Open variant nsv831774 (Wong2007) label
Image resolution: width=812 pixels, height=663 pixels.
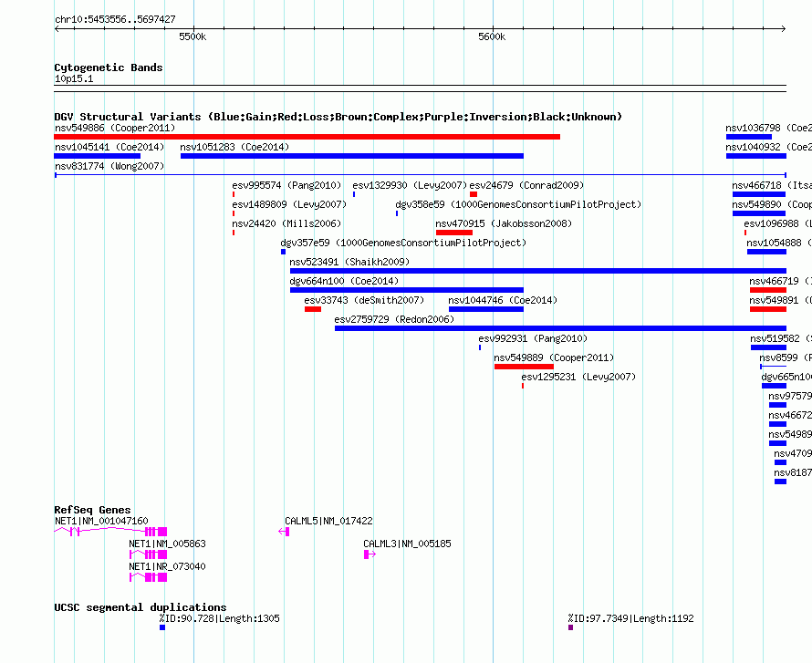[x=109, y=166]
